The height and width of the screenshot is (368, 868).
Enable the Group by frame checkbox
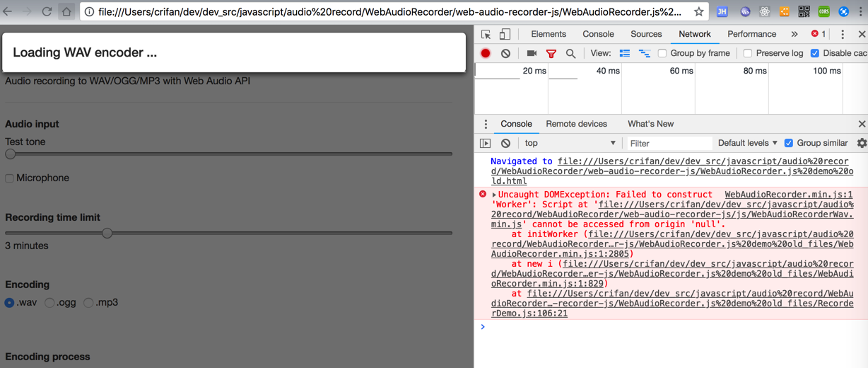(x=662, y=54)
